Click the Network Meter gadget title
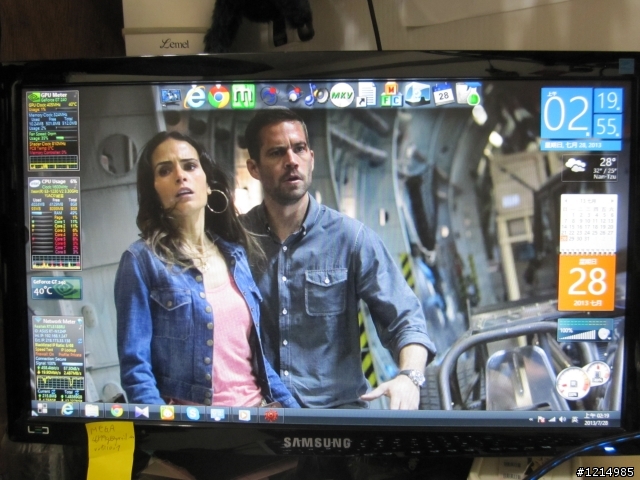 coord(59,321)
